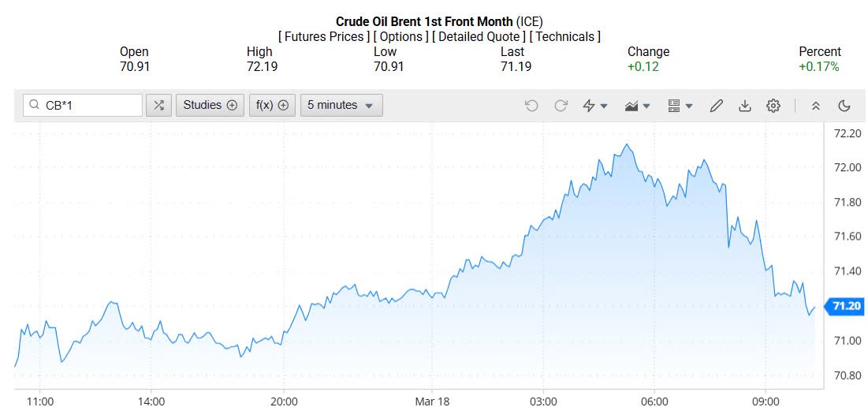
Task: Open the 5 minutes interval dropdown
Action: click(x=341, y=105)
